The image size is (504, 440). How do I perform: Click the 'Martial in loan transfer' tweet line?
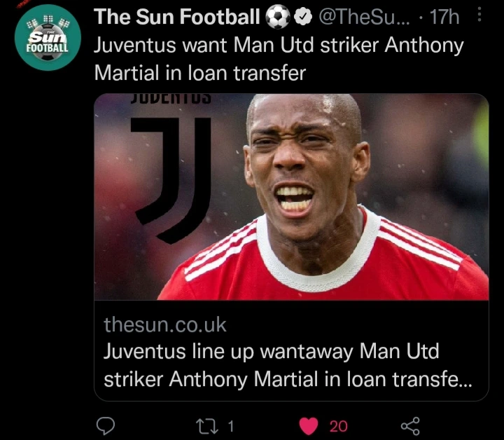200,73
